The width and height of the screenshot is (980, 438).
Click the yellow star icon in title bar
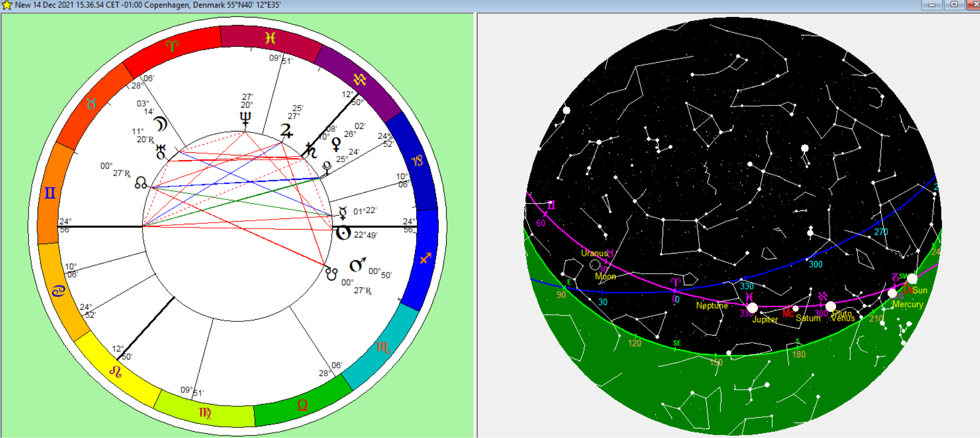click(x=6, y=5)
